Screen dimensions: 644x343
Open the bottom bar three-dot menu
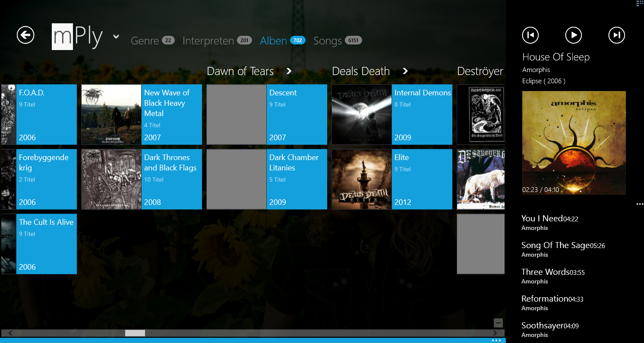click(496, 340)
